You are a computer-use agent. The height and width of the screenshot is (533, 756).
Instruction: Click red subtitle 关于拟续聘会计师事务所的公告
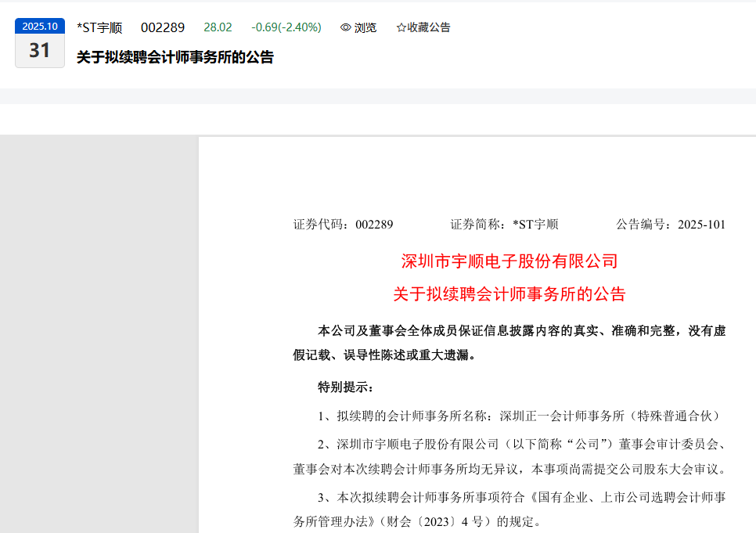[x=509, y=294]
